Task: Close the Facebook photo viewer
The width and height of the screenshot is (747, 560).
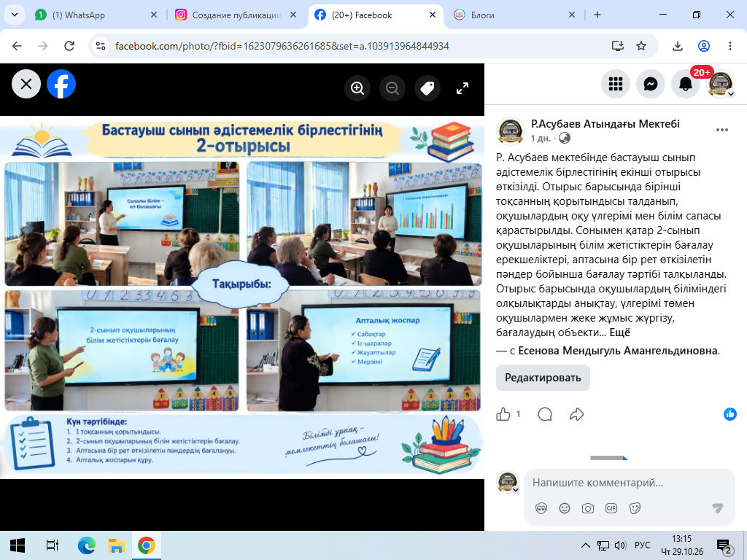Action: pyautogui.click(x=26, y=85)
